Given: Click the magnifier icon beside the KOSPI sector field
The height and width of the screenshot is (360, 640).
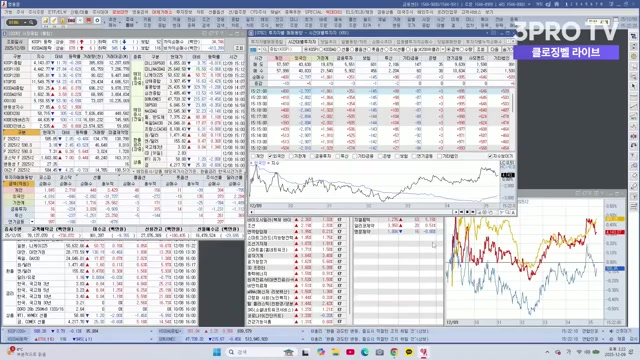Looking at the screenshot, I should click(x=265, y=49).
